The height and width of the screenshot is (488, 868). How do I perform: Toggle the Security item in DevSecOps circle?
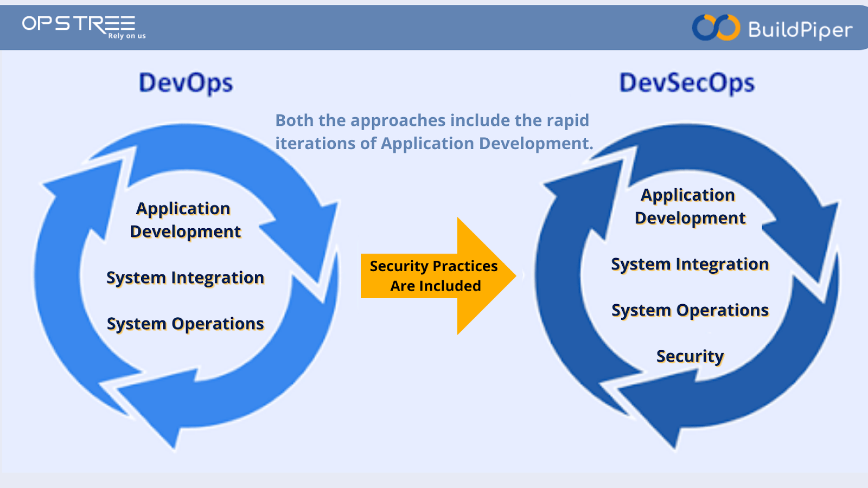click(x=690, y=356)
